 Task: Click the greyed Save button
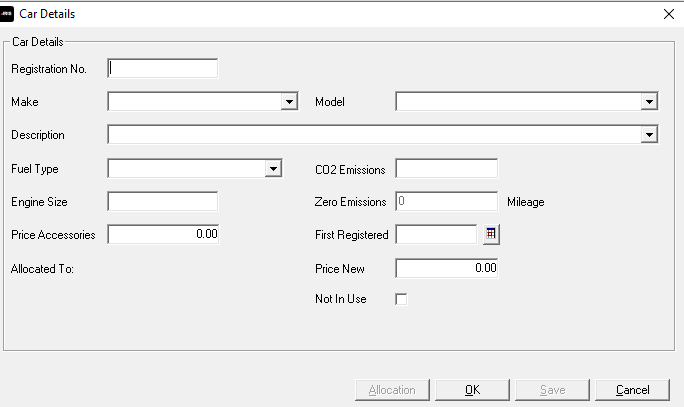[552, 390]
